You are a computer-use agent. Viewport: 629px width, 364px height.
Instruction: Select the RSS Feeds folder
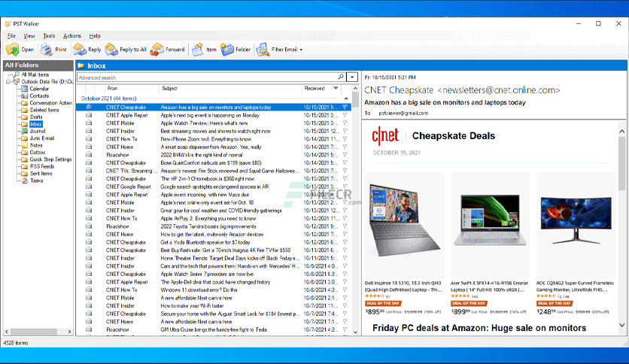pos(41,166)
